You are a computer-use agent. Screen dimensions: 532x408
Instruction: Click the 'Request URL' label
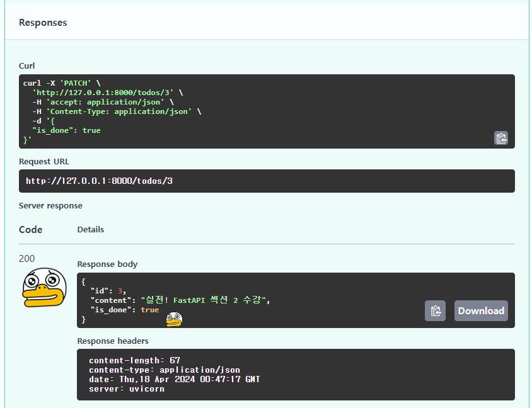pyautogui.click(x=44, y=162)
